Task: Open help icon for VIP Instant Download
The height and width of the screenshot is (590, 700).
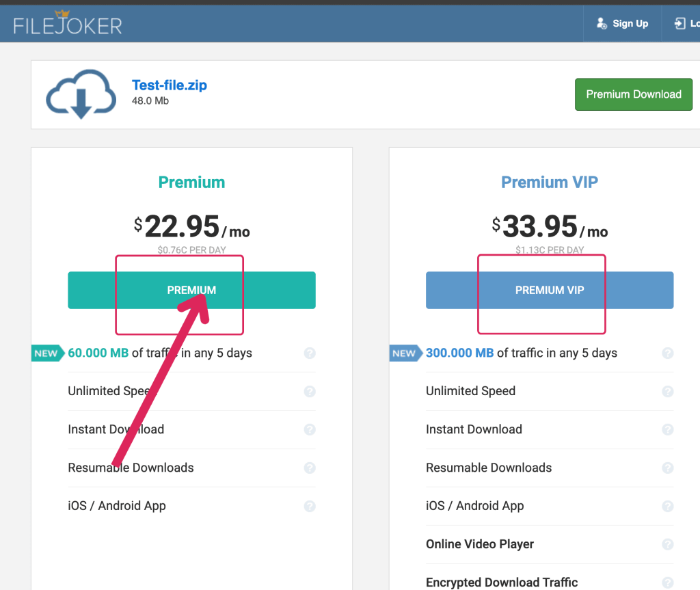Action: 668,429
